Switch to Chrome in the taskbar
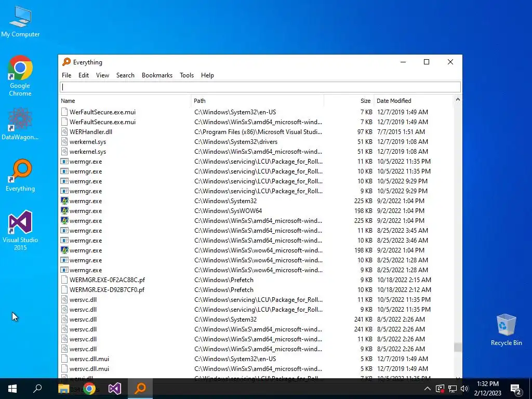 tap(89, 389)
